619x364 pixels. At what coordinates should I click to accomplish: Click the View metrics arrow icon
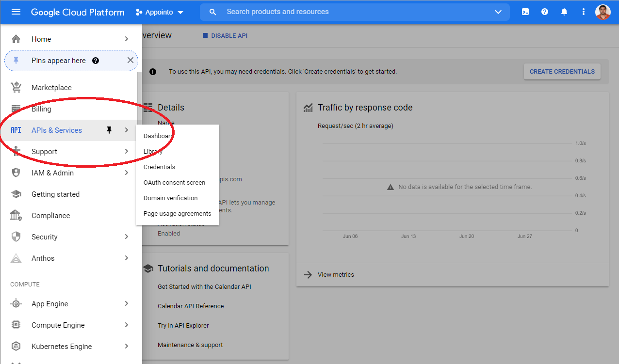pyautogui.click(x=308, y=275)
